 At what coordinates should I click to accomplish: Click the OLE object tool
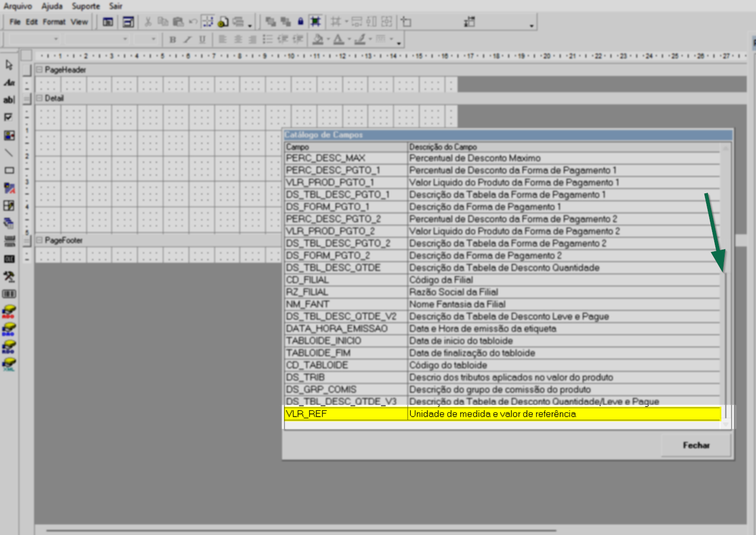pos(9,259)
